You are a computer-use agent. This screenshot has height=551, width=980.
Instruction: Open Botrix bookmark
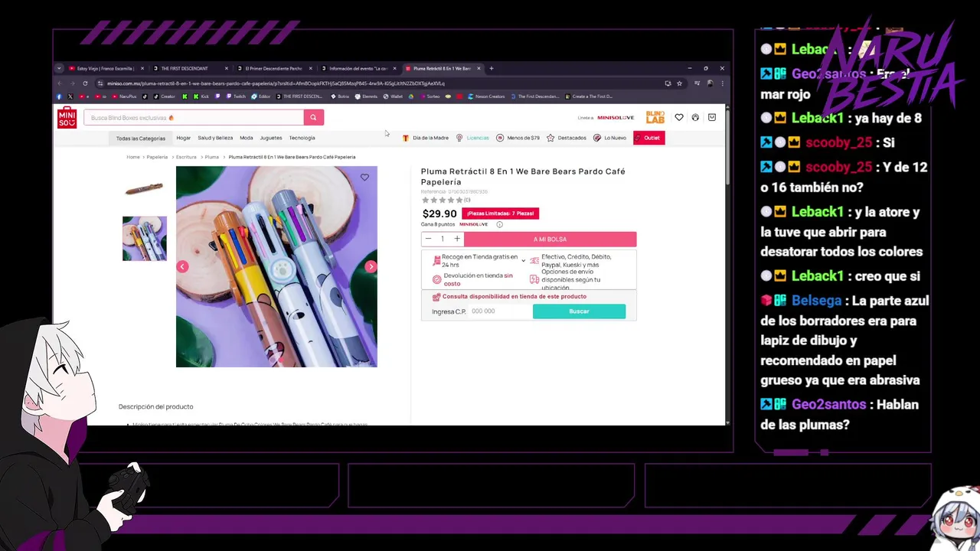pyautogui.click(x=340, y=96)
